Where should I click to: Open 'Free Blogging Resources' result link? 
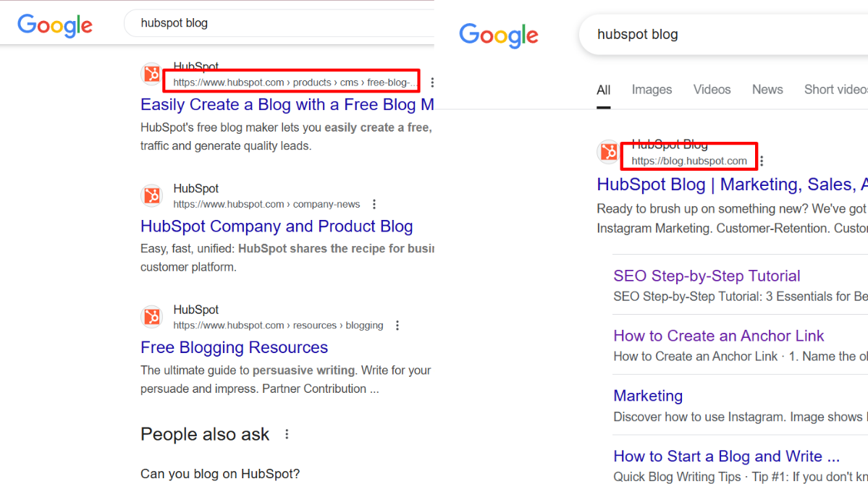pos(234,347)
